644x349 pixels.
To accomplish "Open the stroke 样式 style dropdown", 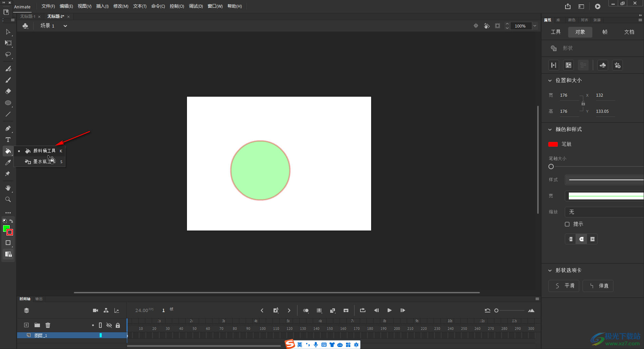I will coord(604,180).
